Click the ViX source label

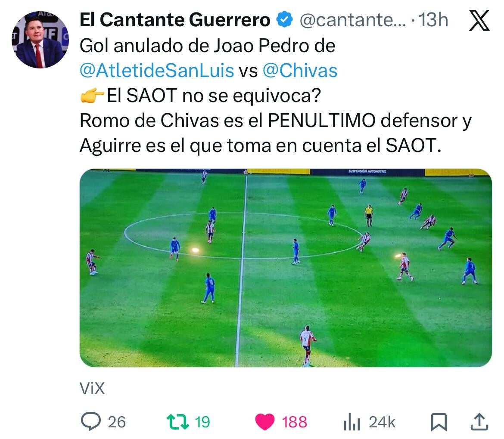92,389
